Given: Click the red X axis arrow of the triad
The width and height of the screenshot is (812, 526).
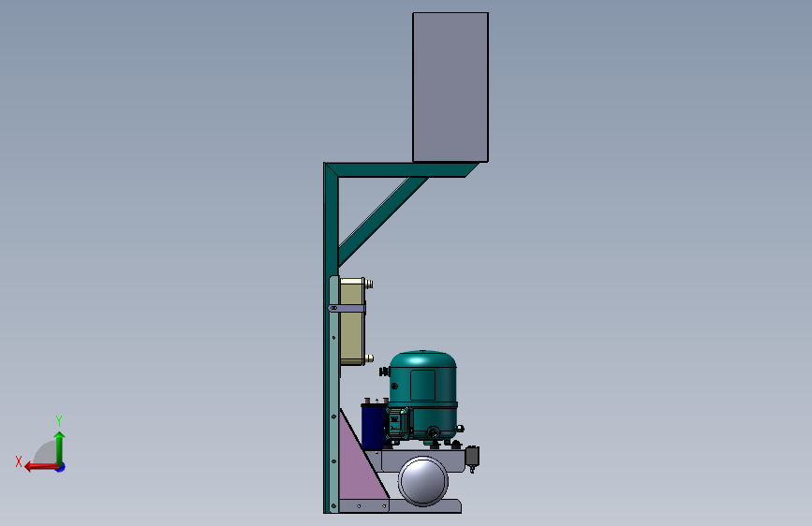Looking at the screenshot, I should click(41, 467).
